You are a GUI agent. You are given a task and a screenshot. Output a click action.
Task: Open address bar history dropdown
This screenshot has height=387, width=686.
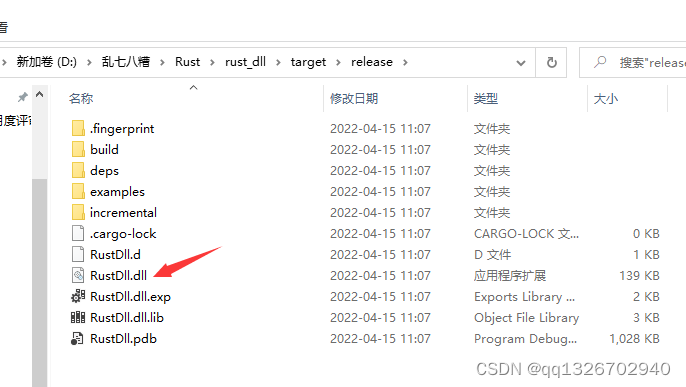pos(521,63)
